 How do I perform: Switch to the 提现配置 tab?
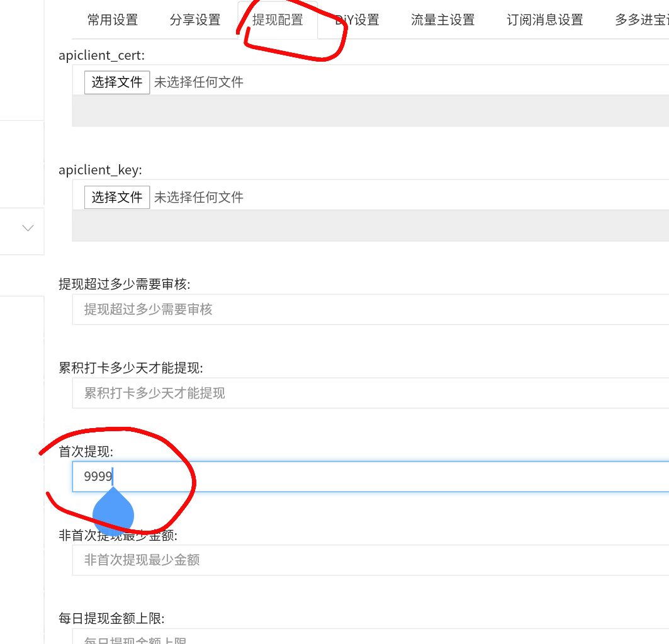coord(277,20)
